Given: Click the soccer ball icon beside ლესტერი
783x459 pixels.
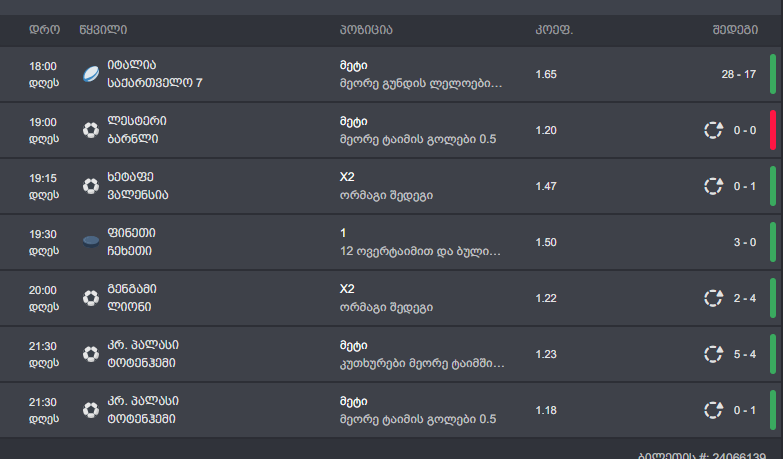Looking at the screenshot, I should coord(91,130).
